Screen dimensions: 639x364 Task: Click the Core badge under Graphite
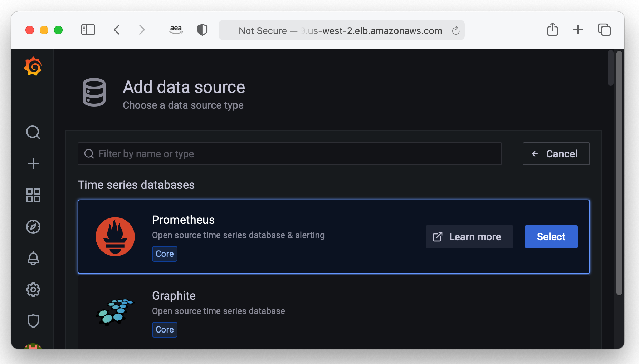[x=165, y=330]
